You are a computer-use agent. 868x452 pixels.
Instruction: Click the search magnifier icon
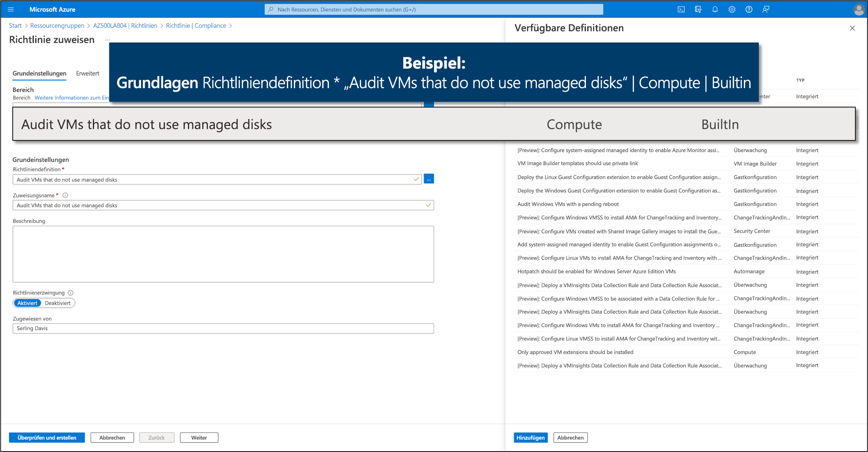click(271, 10)
